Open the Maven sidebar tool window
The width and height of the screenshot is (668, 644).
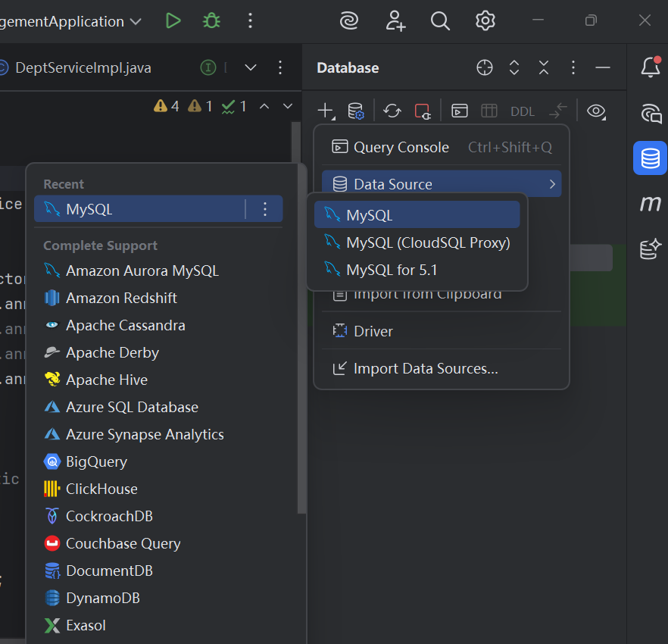click(x=650, y=204)
